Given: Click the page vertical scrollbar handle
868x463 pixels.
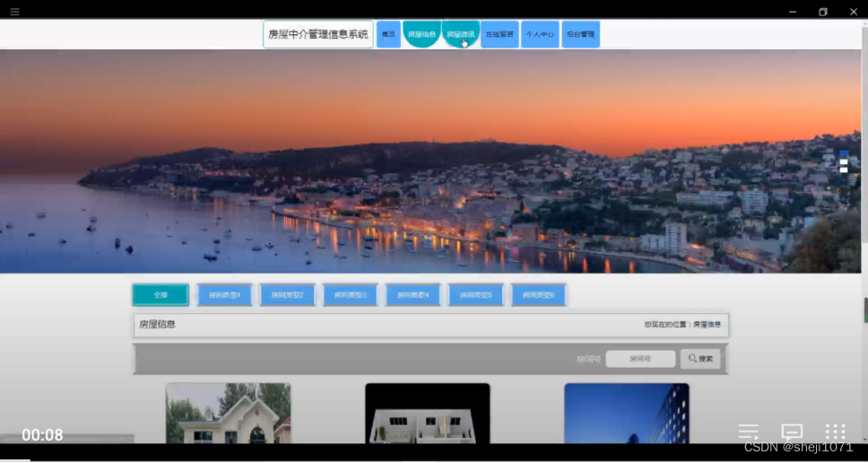Looking at the screenshot, I should coord(865,310).
